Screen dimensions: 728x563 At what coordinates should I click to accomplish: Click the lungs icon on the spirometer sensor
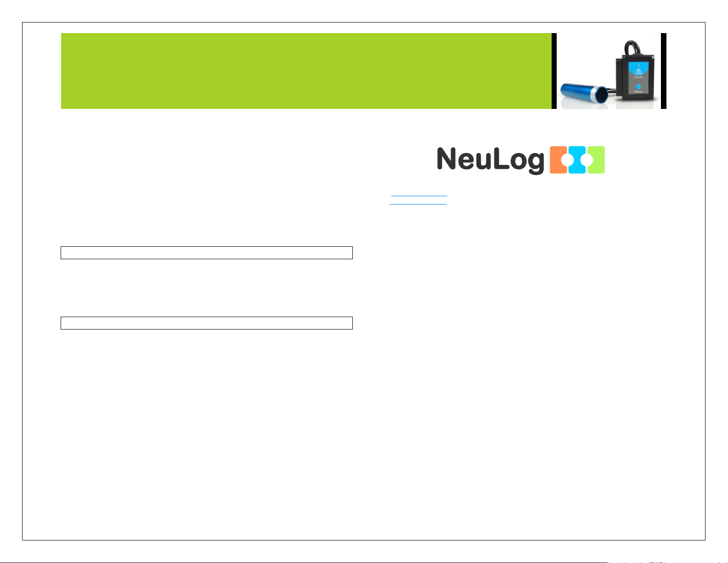638,72
